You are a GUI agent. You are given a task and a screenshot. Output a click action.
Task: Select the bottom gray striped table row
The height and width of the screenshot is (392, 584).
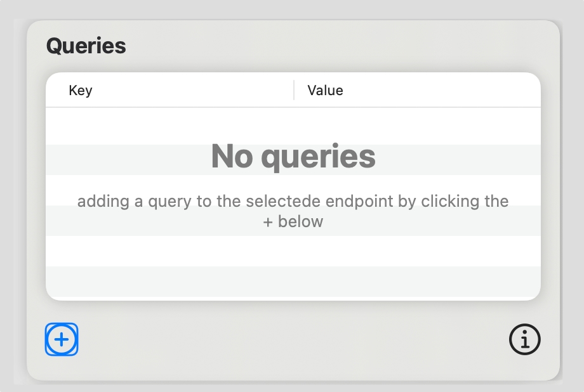click(x=293, y=281)
